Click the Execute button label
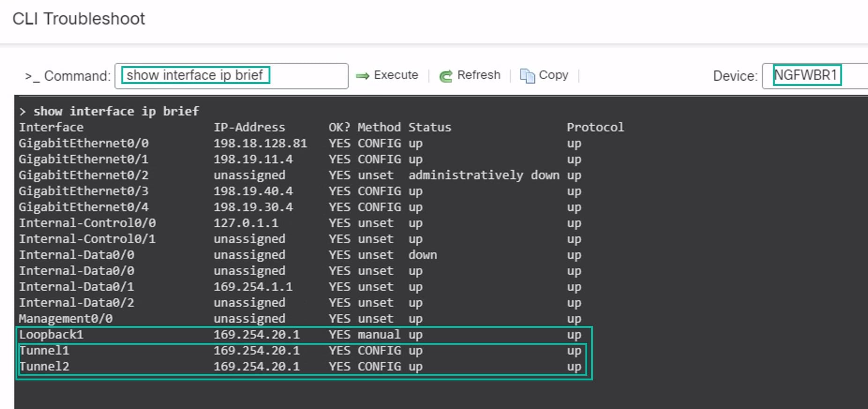This screenshot has height=409, width=868. point(396,75)
